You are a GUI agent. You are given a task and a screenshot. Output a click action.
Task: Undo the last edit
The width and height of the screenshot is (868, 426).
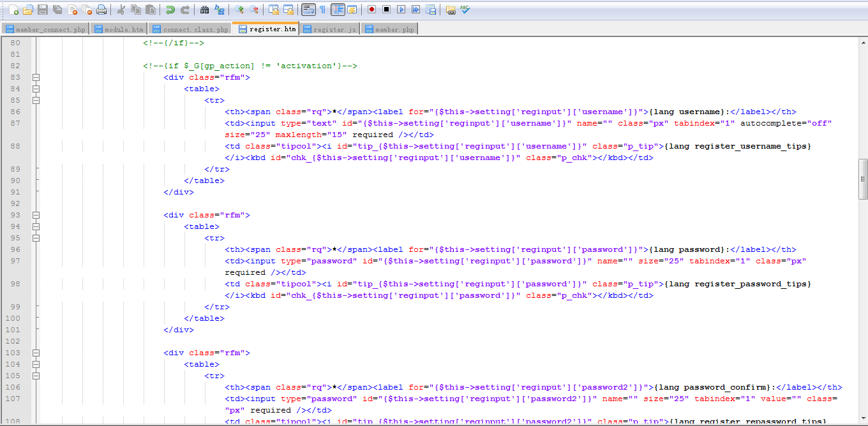pos(170,10)
